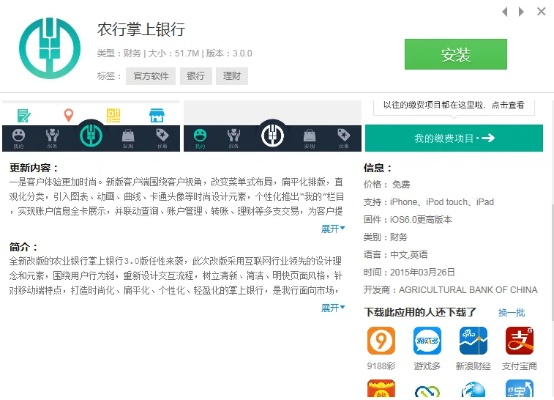Select the 官方软件 tag
Viewport: 554px width, 400px height.
[x=151, y=76]
